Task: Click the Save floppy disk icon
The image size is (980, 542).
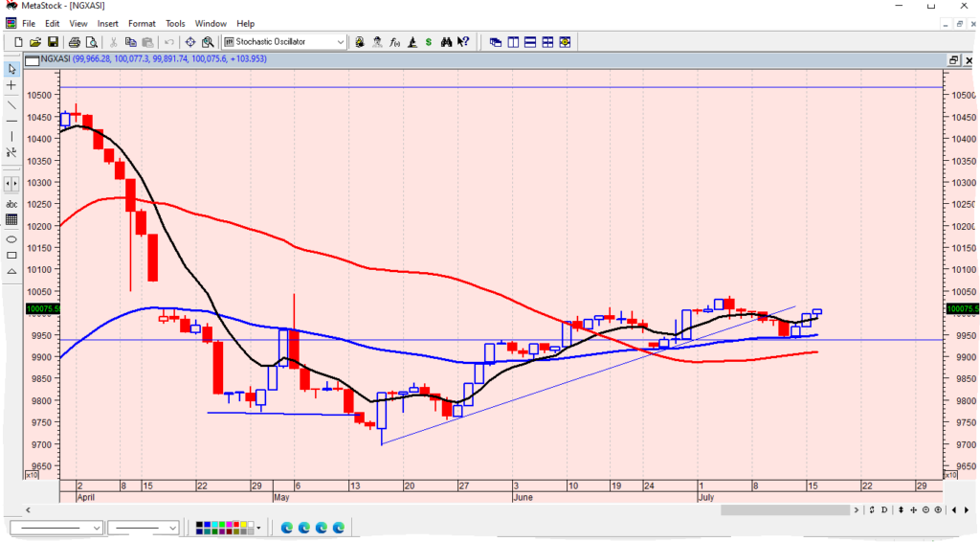Action: 54,42
